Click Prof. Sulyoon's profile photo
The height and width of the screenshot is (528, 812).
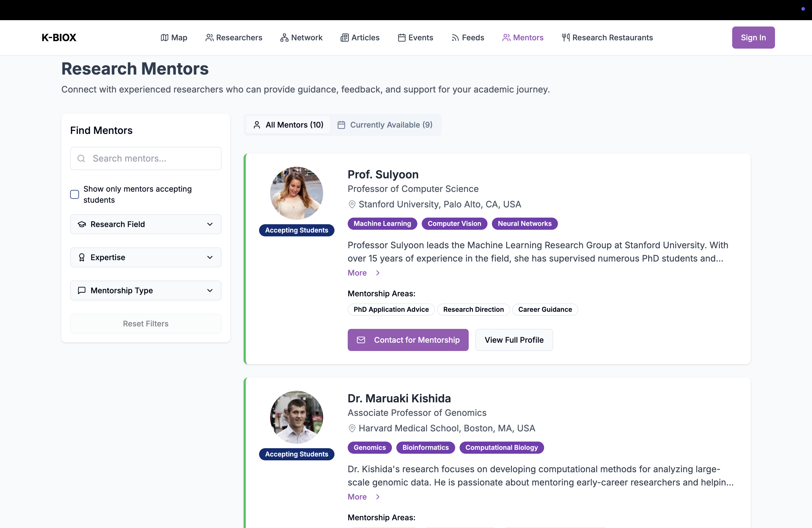[x=296, y=193]
